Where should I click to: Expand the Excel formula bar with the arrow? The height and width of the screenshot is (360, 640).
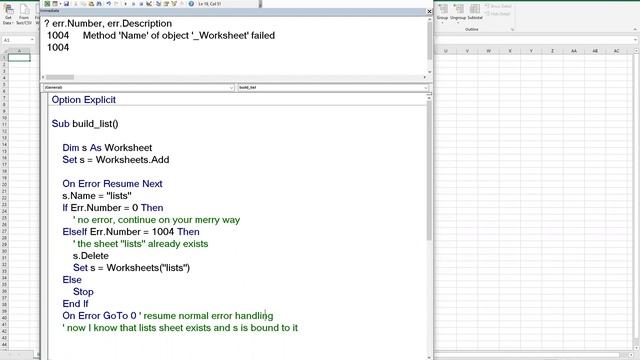(x=636, y=40)
